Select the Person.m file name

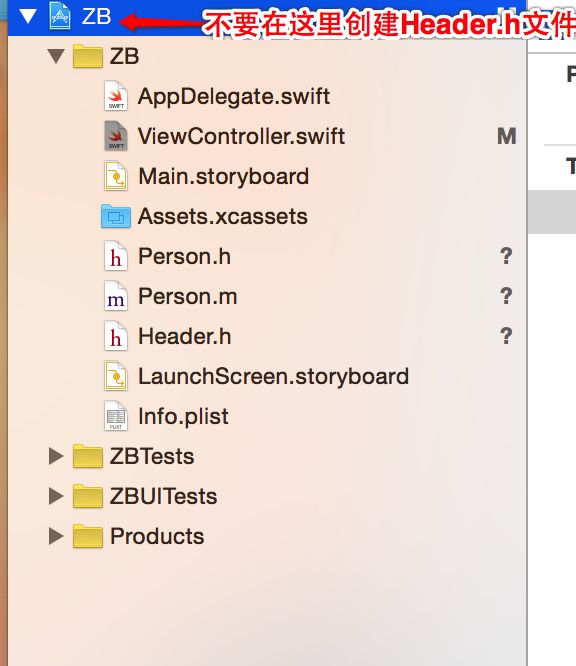click(188, 296)
